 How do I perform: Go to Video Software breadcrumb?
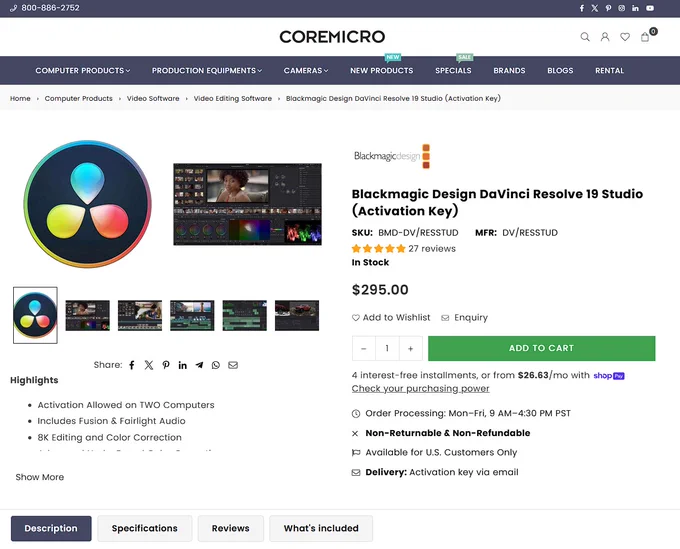click(x=153, y=98)
